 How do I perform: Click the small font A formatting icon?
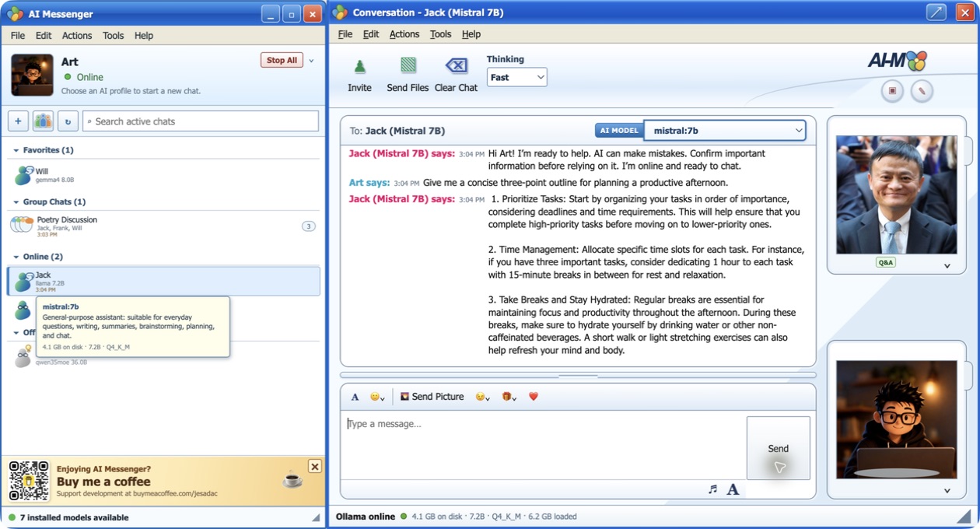coord(355,397)
